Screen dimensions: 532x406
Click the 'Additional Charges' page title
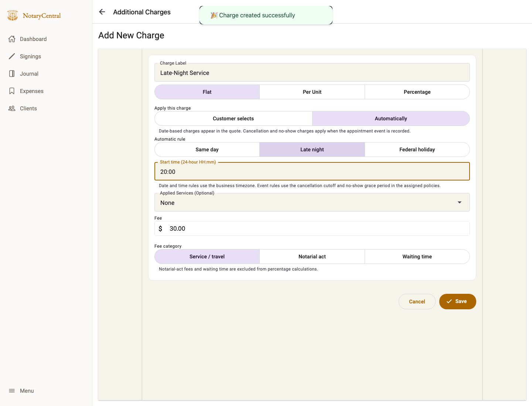(142, 12)
